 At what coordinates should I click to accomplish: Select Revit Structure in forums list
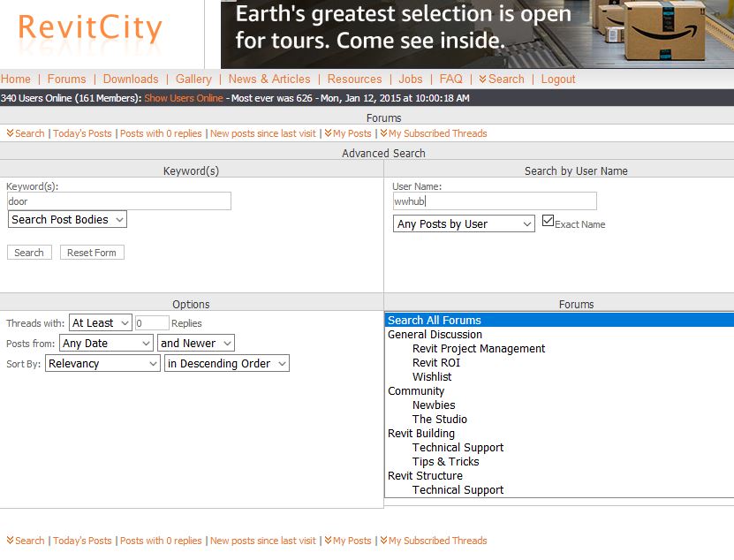tap(559, 475)
